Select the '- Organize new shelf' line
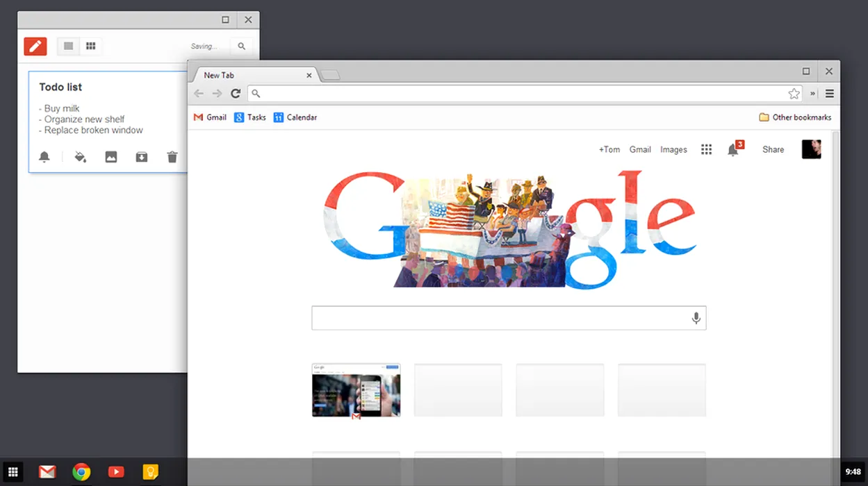Image resolution: width=868 pixels, height=486 pixels. pos(81,119)
